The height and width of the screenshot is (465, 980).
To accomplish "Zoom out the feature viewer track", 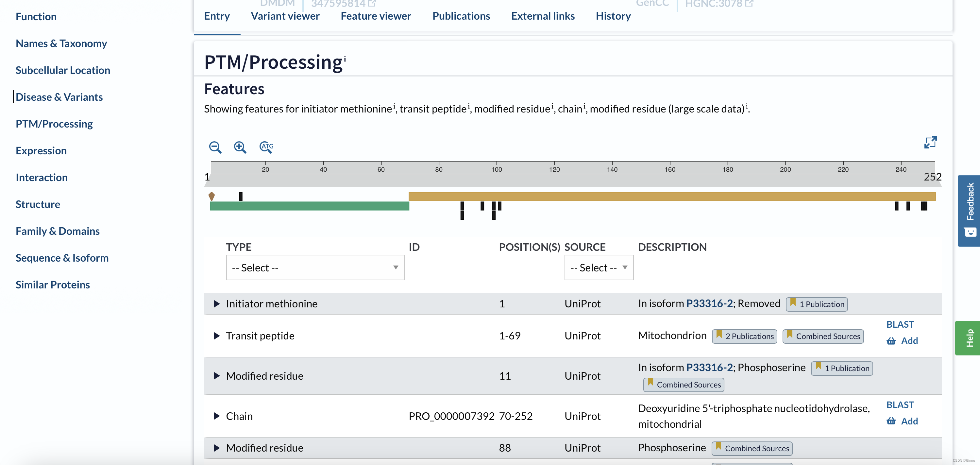I will [x=215, y=147].
